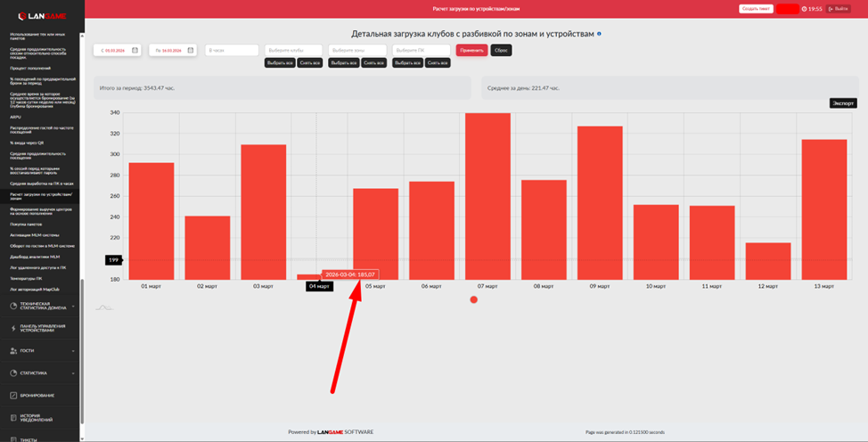The image size is (868, 442).
Task: Click the Бронирование sidebar icon
Action: point(13,395)
